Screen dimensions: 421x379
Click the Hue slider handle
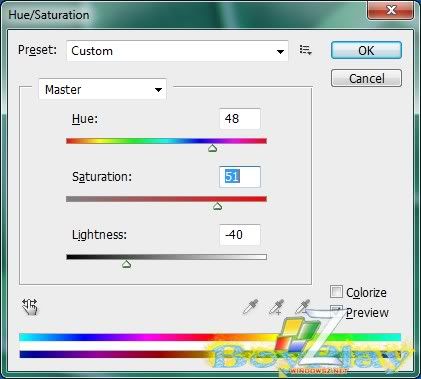(x=213, y=148)
